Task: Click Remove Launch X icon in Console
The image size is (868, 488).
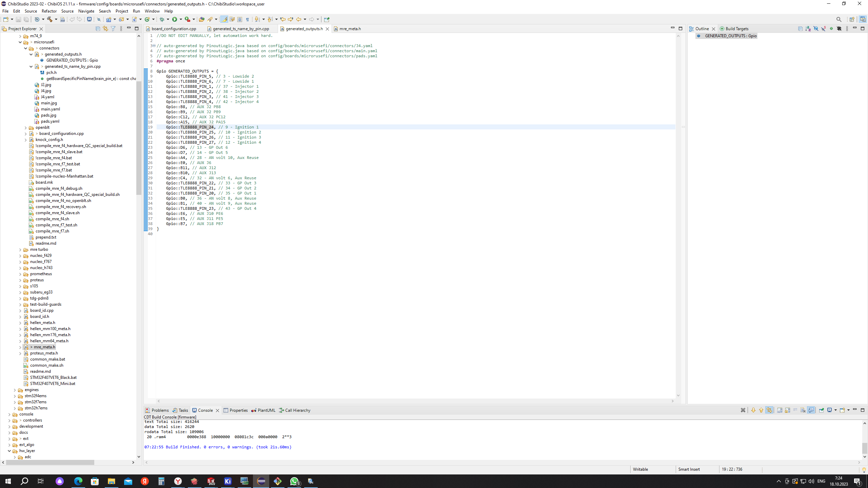Action: (x=743, y=410)
